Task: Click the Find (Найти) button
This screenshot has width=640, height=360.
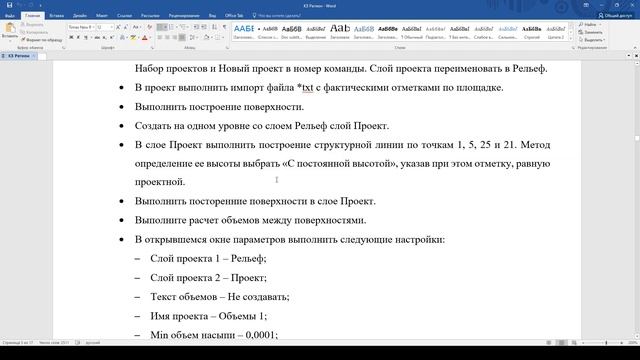Action: pyautogui.click(x=590, y=25)
